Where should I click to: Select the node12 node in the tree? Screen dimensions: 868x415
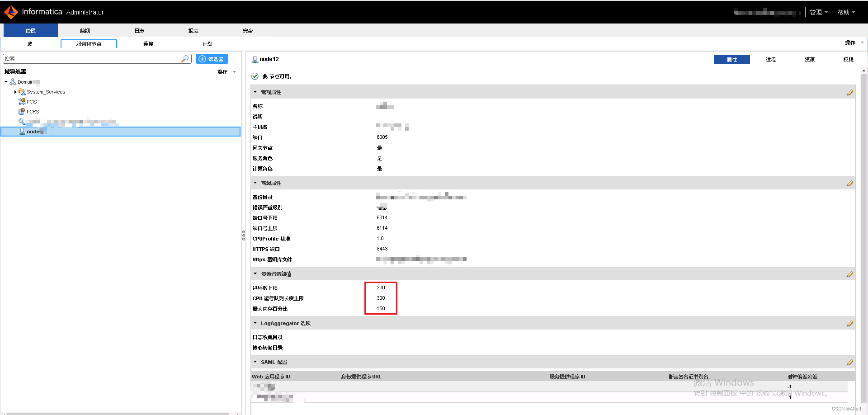click(34, 131)
